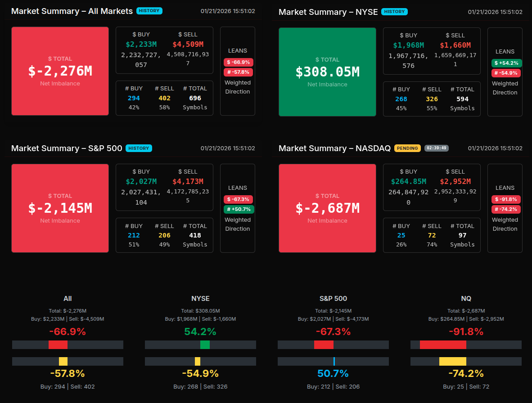Viewport: 532px width, 403px height.
Task: Click the HISTORY badge for All Markets
Action: tap(149, 11)
